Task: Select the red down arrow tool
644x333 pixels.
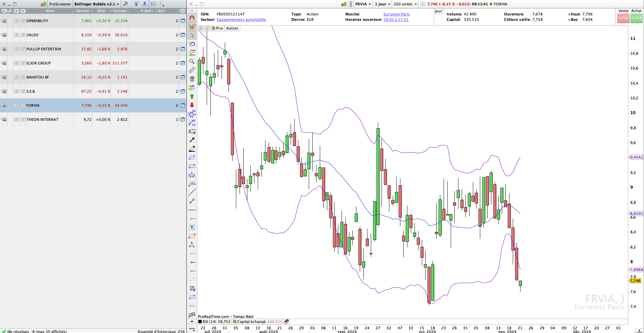Action: [192, 105]
